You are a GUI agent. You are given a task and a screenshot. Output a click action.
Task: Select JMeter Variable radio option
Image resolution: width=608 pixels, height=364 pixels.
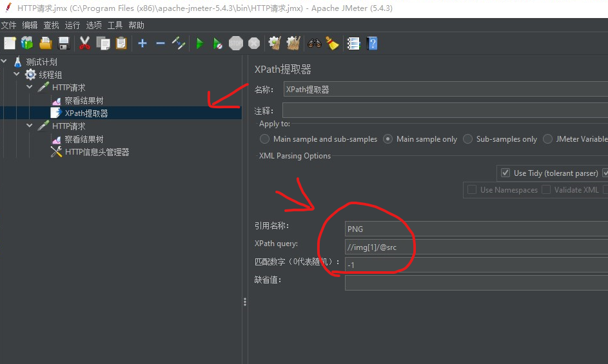click(x=548, y=139)
